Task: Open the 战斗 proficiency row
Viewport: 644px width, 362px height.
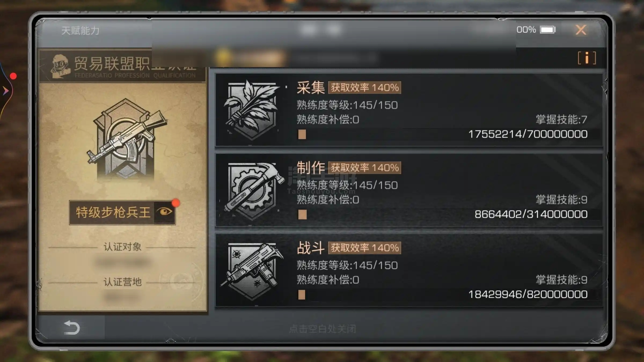Action: click(x=409, y=270)
